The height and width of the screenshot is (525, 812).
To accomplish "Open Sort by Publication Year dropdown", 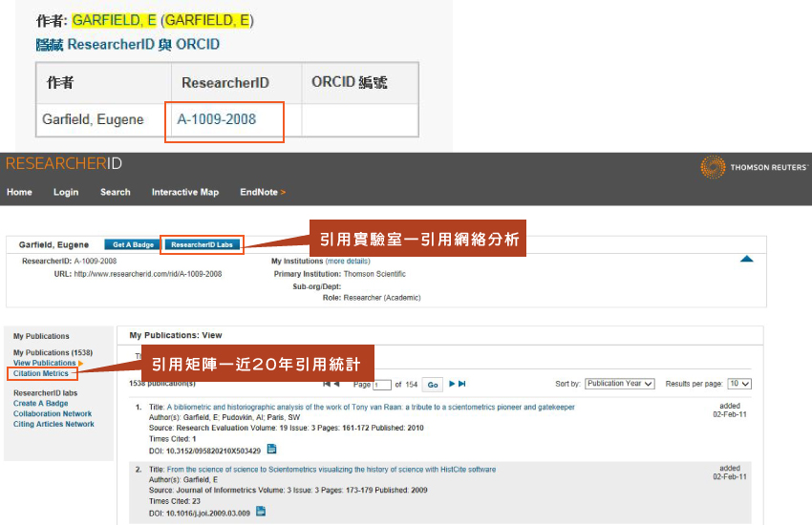I will pos(620,384).
